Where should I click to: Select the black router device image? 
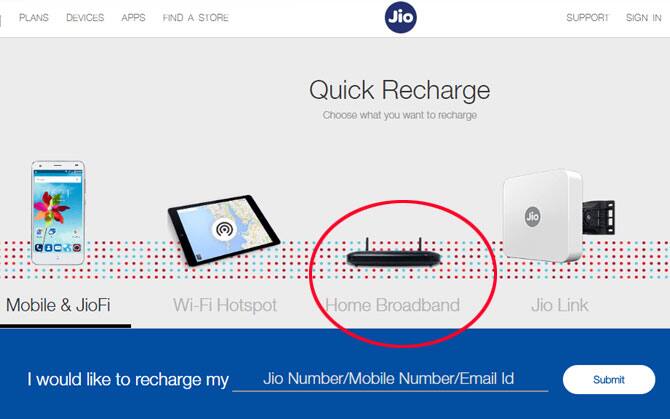(x=394, y=253)
